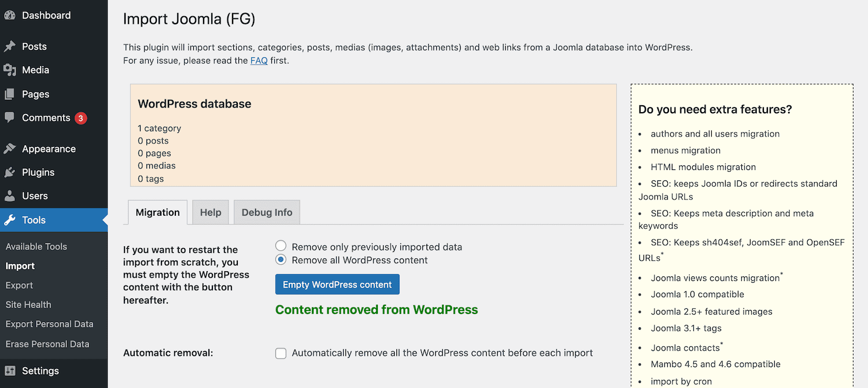
Task: Click the Empty WordPress content button
Action: 337,284
